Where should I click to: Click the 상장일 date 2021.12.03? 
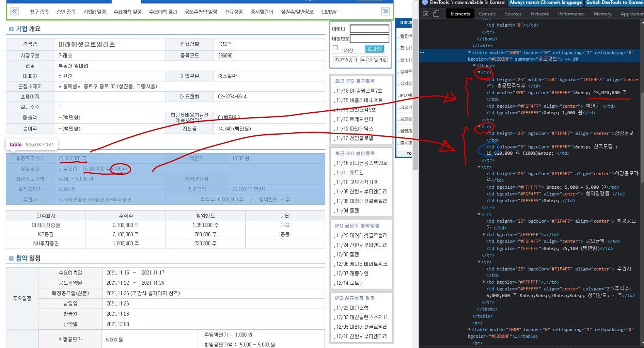(118, 324)
